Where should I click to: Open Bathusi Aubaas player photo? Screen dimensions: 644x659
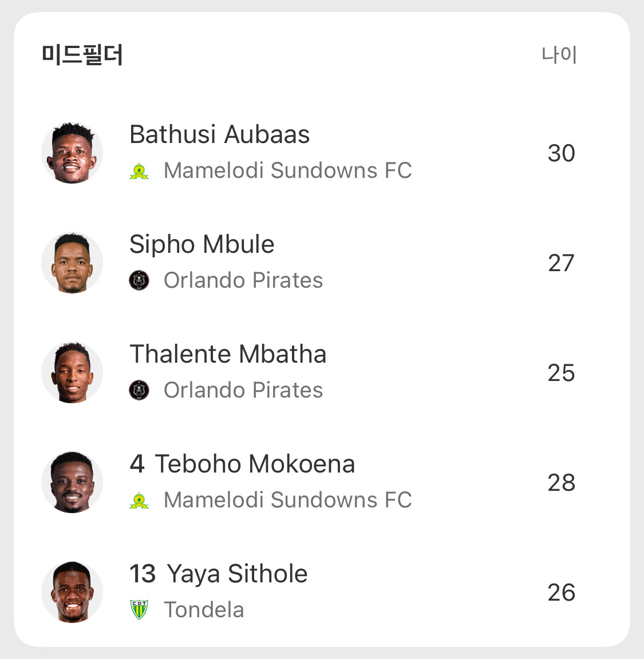[x=72, y=153]
